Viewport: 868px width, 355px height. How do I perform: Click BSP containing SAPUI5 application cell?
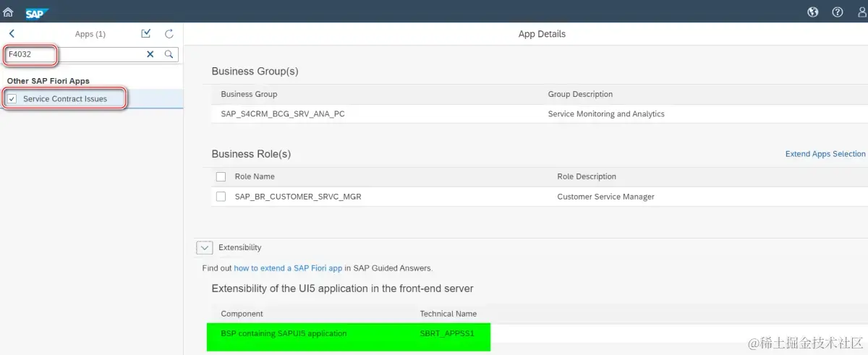coord(284,334)
